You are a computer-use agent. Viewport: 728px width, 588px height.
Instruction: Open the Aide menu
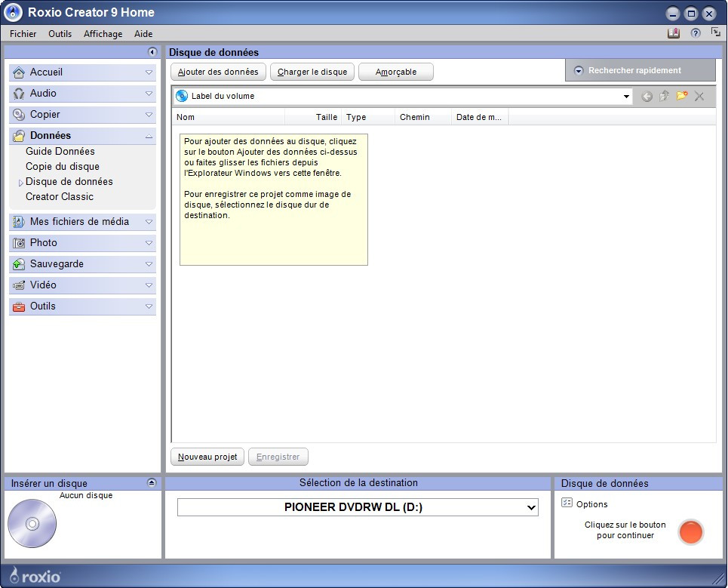[x=143, y=33]
